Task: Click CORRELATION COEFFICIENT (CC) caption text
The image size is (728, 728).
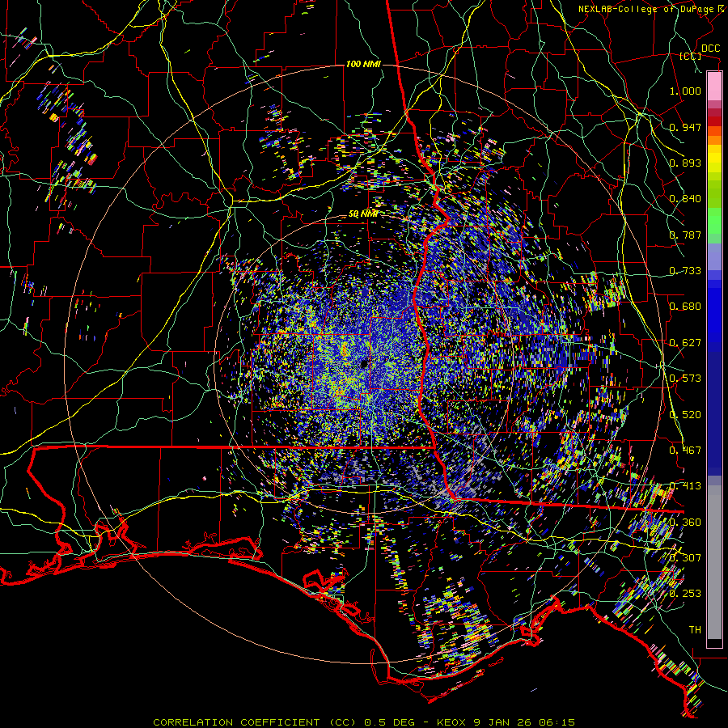Action: pyautogui.click(x=255, y=722)
